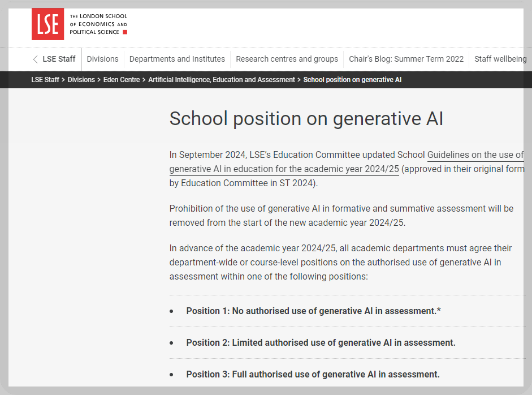Click the paragraph starting 'In advance of the academic year'
The height and width of the screenshot is (395, 532).
pos(340,262)
